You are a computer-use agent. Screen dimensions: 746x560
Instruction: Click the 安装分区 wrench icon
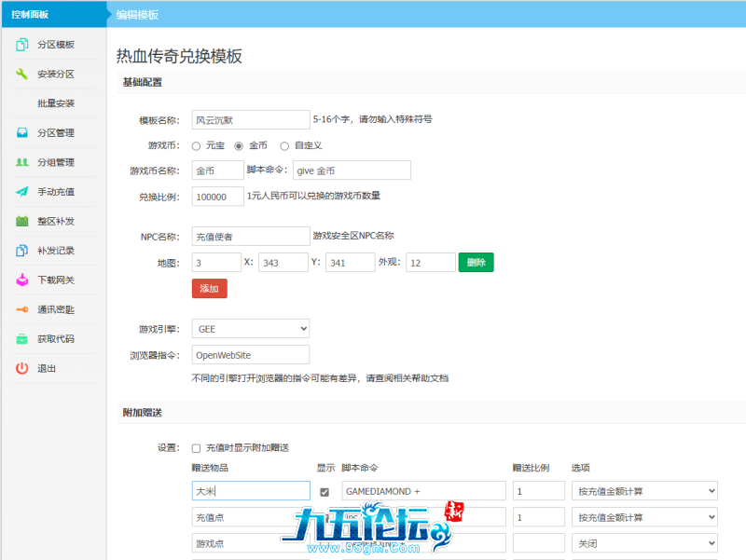tap(21, 74)
